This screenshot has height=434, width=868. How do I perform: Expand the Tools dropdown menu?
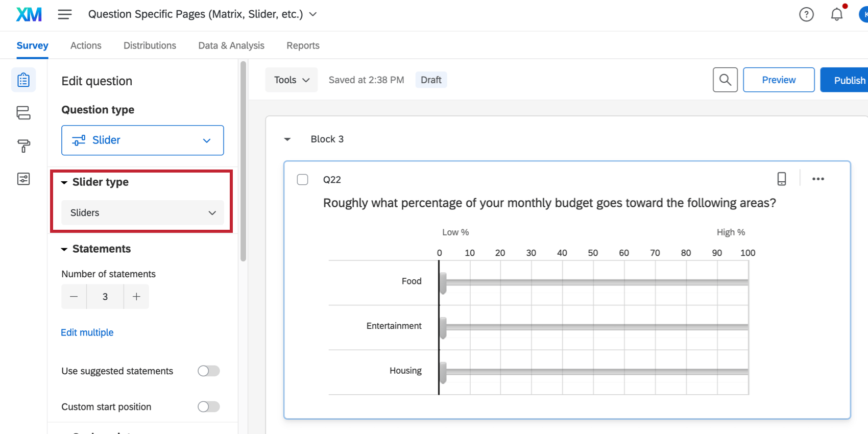pos(292,80)
